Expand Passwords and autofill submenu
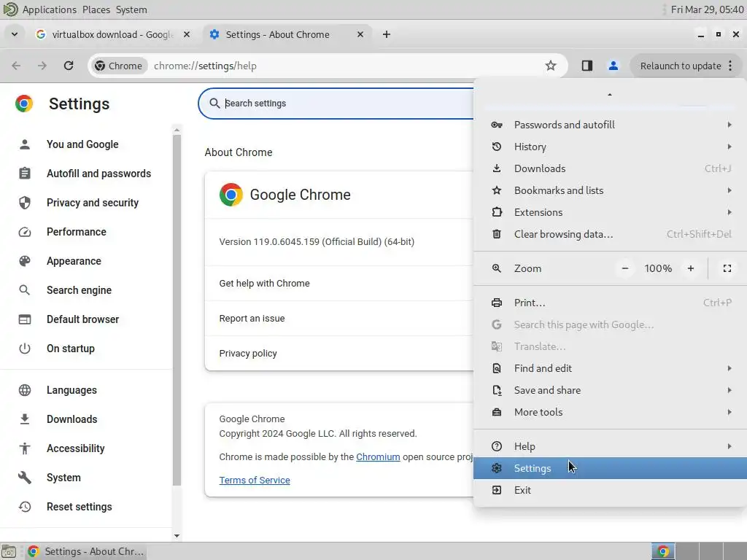 point(611,125)
